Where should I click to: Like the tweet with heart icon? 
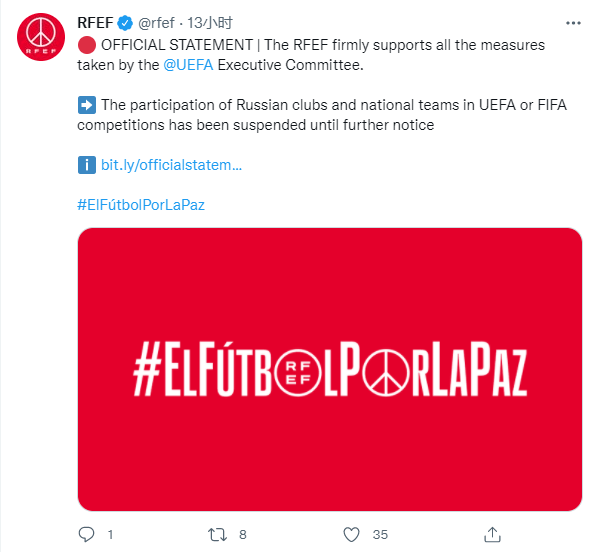point(351,534)
